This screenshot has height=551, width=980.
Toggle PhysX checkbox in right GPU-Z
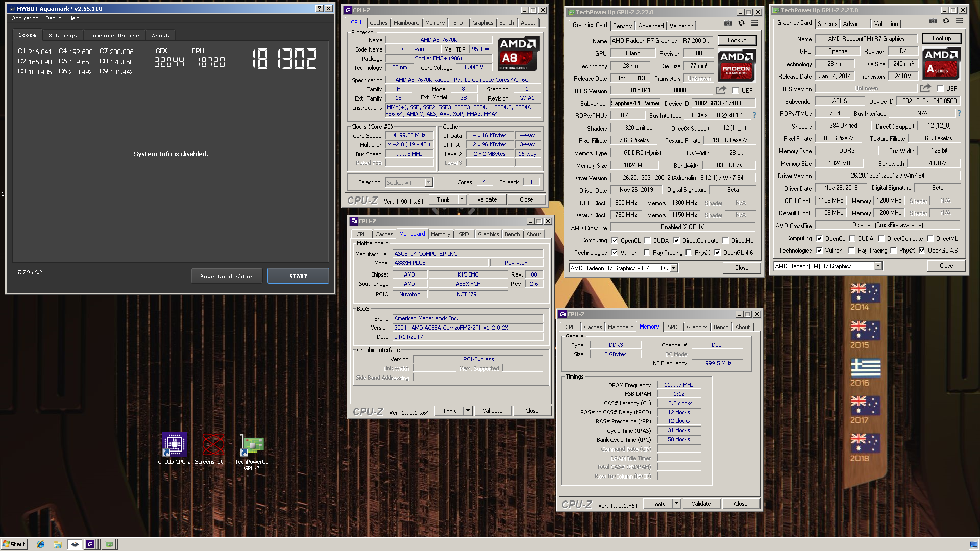[893, 251]
